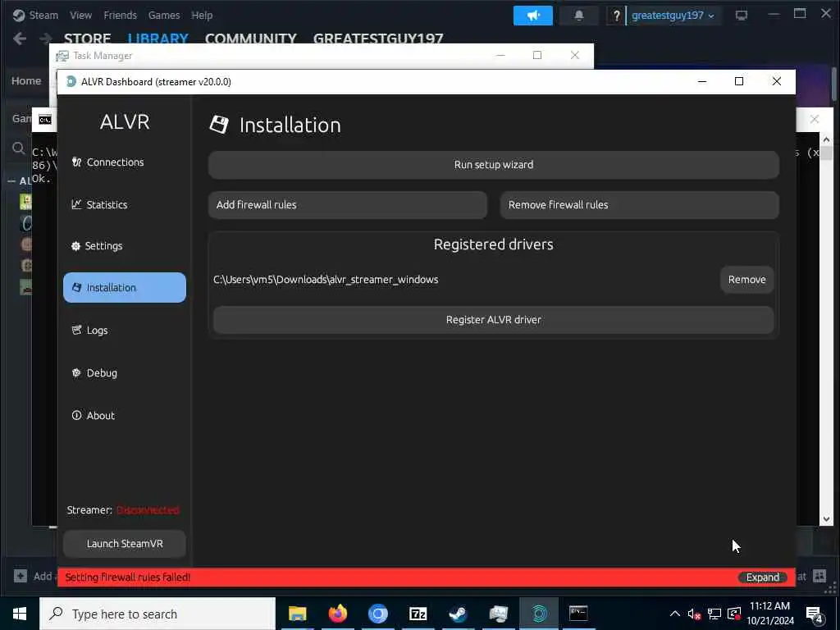The width and height of the screenshot is (840, 630).
Task: Open the Help menu in Steam
Action: [202, 15]
